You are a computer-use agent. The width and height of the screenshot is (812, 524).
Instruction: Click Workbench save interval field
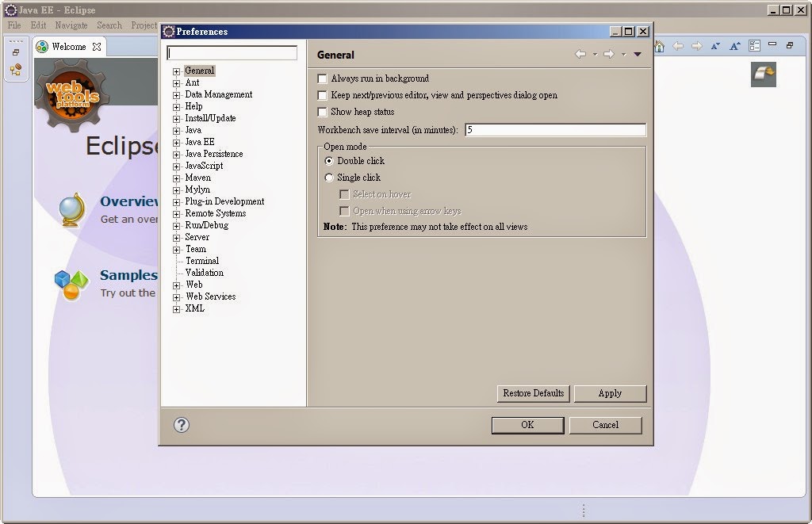[556, 130]
